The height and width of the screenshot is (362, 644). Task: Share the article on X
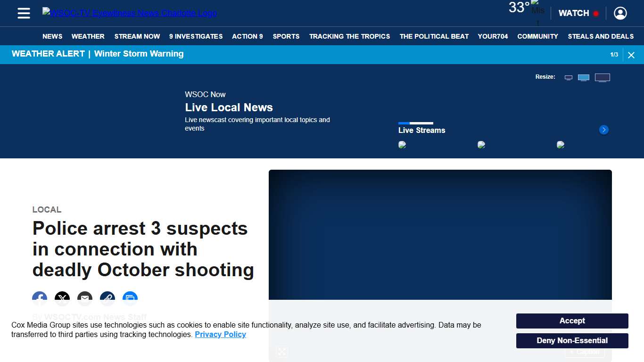62,299
